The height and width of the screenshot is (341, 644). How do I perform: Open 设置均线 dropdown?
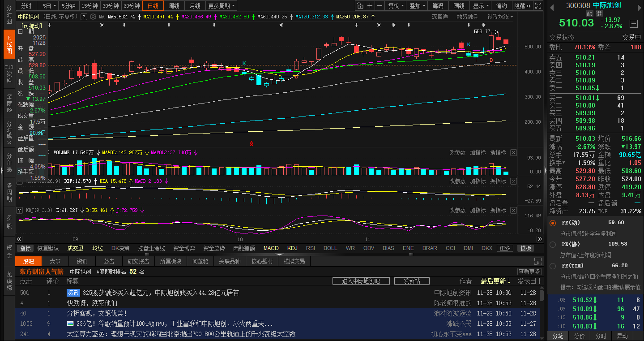point(500,17)
